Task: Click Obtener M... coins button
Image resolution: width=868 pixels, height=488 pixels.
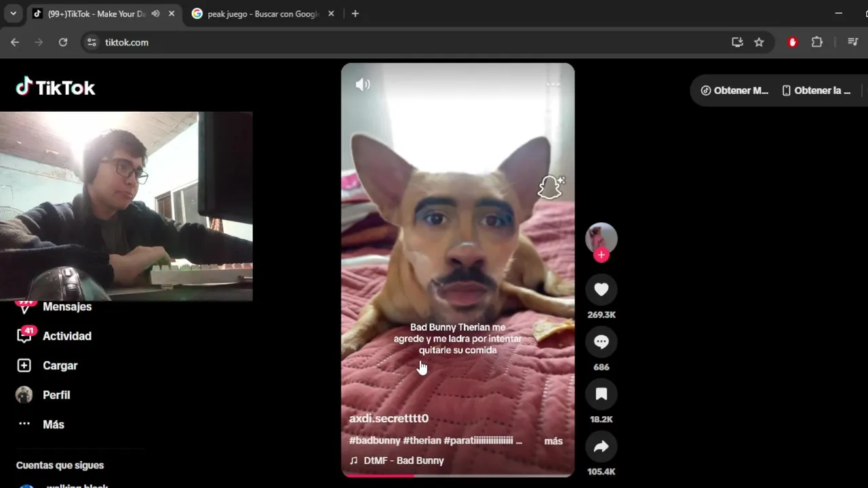Action: [x=734, y=90]
